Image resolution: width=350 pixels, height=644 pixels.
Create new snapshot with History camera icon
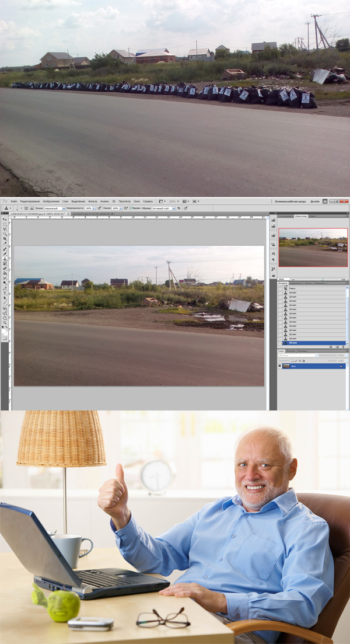tap(338, 346)
